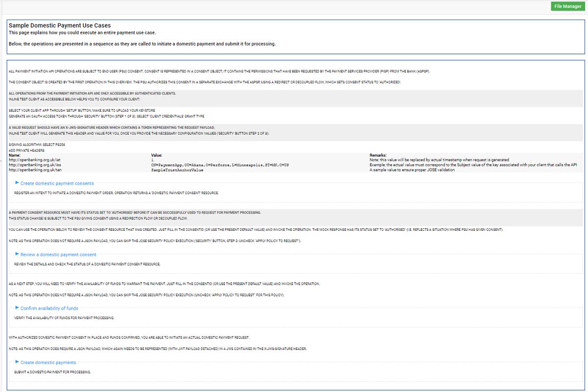Viewport: 588px width, 392px height.
Task: Select the SampleTrustAnchorValue value
Action: tap(177, 170)
